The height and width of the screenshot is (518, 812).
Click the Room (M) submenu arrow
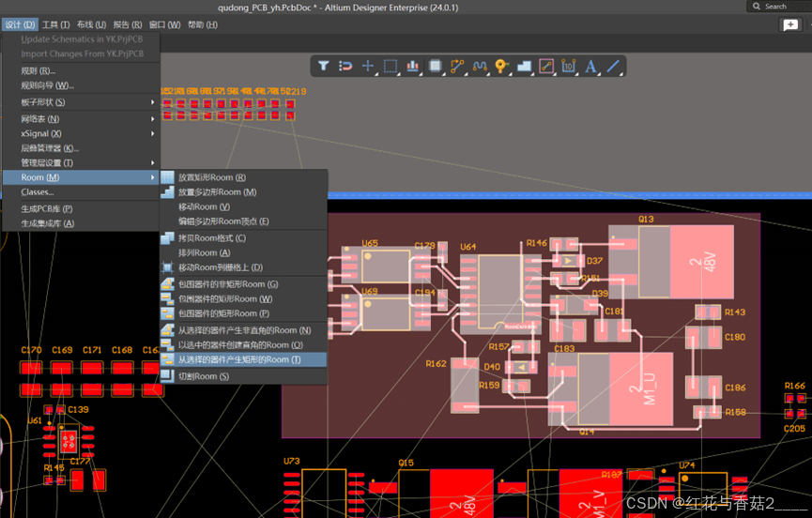pyautogui.click(x=152, y=177)
